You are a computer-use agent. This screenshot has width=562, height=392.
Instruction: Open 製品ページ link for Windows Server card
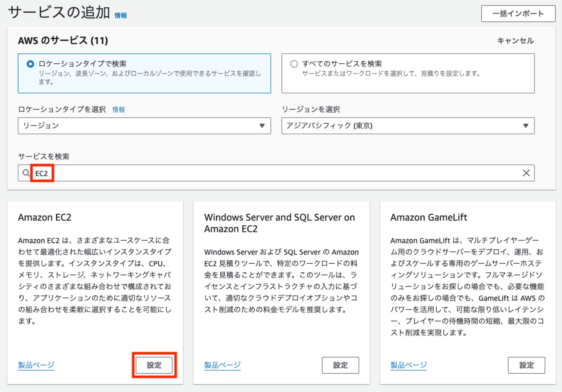tap(222, 365)
